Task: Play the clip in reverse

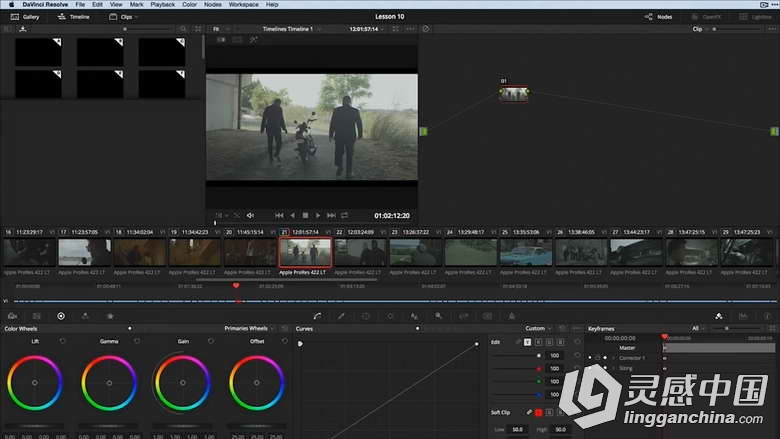Action: tap(292, 215)
